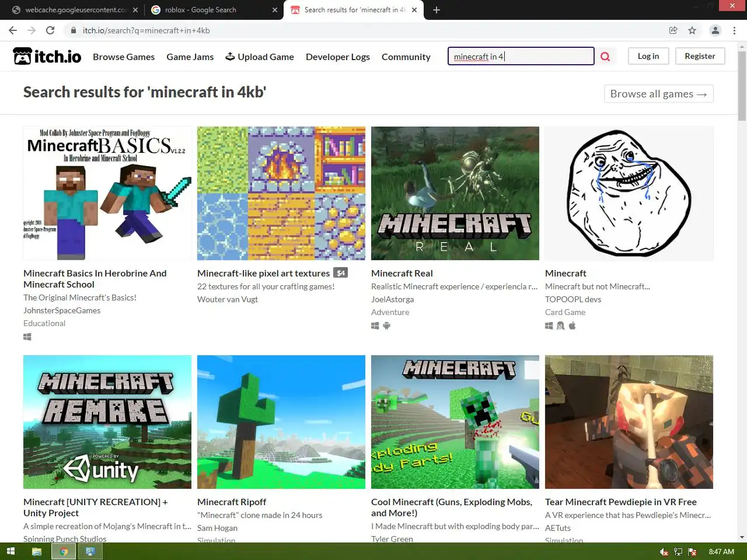The height and width of the screenshot is (560, 747).
Task: Open the Community page
Action: click(x=406, y=57)
